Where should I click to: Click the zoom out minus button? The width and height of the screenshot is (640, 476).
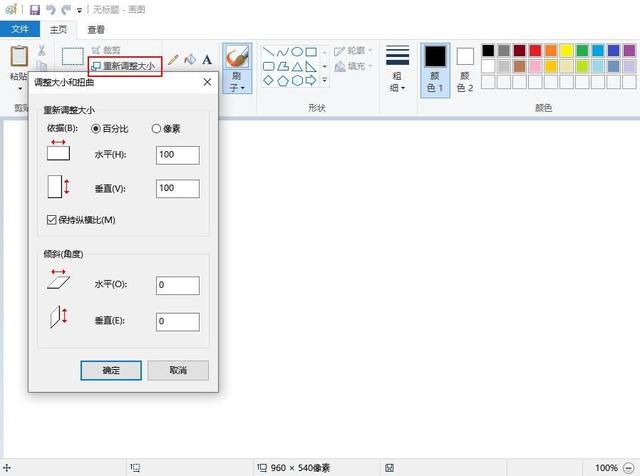point(629,468)
